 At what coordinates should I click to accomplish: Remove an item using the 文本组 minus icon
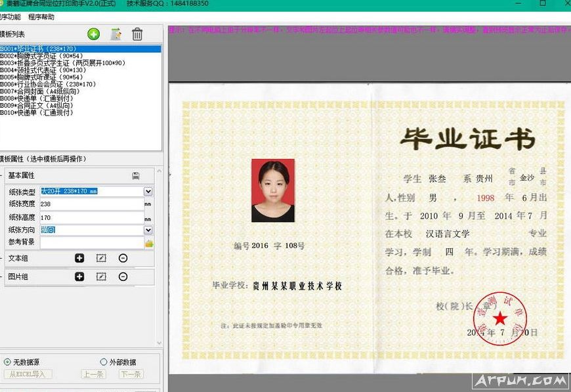click(x=123, y=258)
